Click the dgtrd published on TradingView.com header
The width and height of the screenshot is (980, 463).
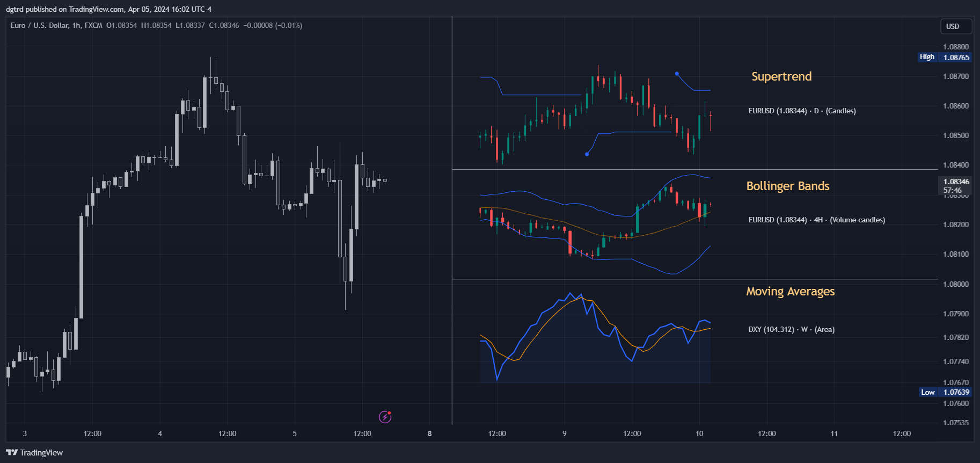(108, 9)
